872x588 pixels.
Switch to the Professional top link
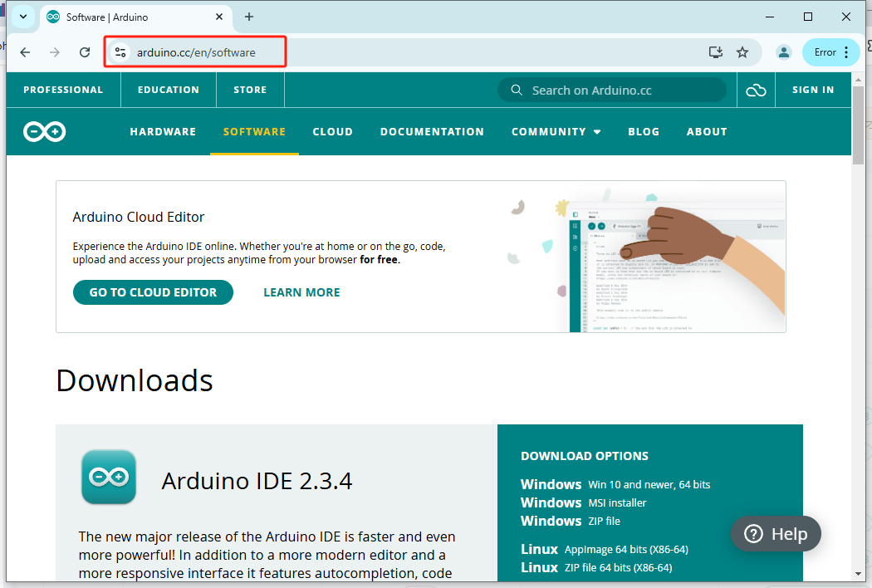(63, 91)
